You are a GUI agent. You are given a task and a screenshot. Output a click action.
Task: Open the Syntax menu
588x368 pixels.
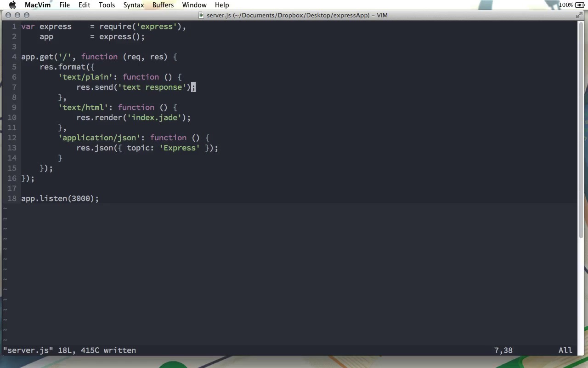pyautogui.click(x=134, y=5)
